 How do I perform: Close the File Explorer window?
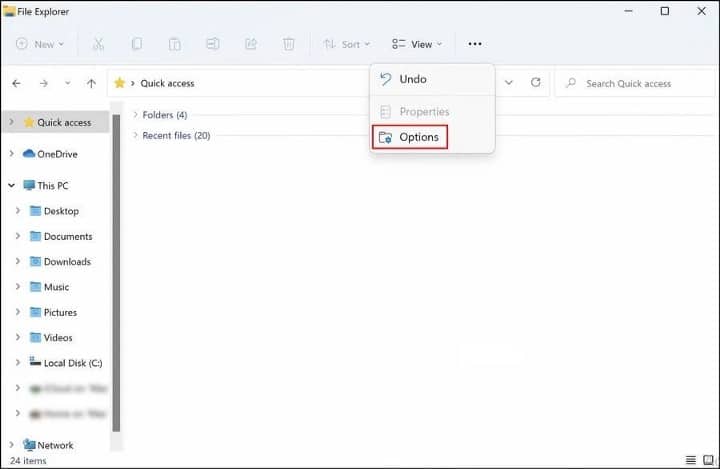point(701,11)
